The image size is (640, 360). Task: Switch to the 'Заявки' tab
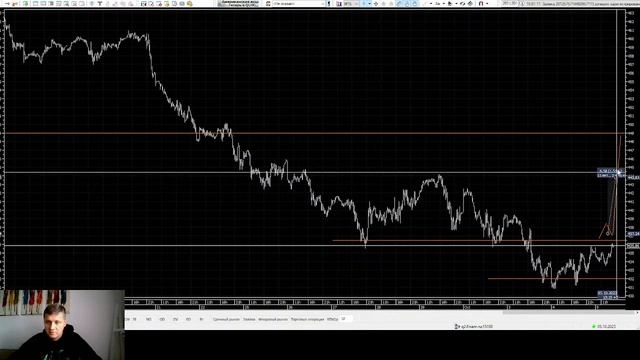(249, 319)
